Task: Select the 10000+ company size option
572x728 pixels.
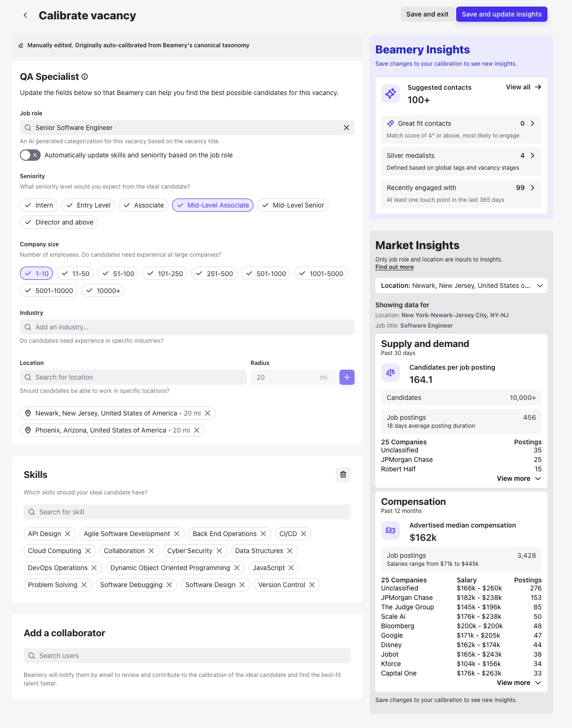Action: click(x=103, y=291)
